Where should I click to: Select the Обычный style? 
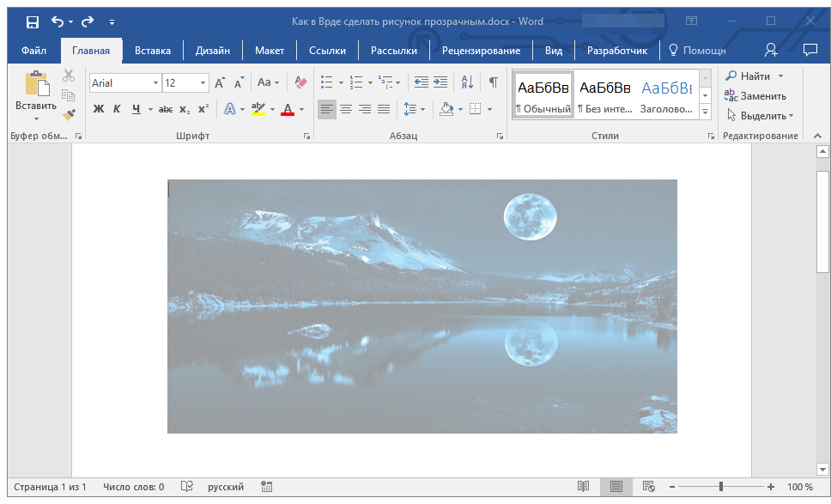coord(543,94)
